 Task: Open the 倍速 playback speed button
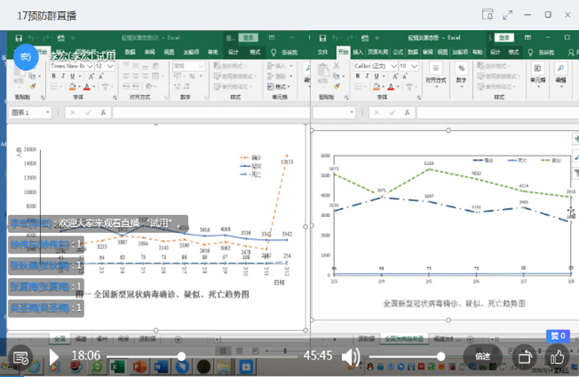tap(483, 357)
